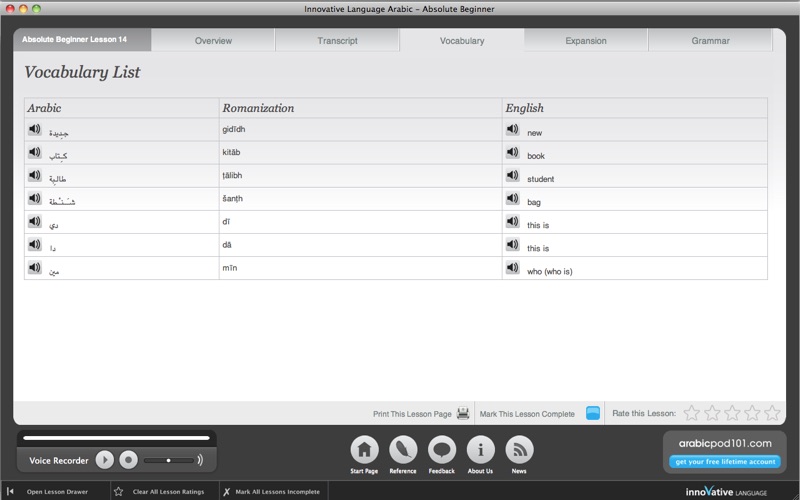Switch to the Transcript tab
Viewport: 800px width, 500px height.
click(x=337, y=40)
